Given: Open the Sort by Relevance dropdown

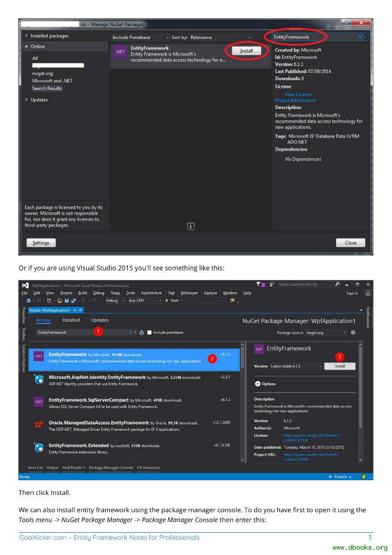Looking at the screenshot, I should 220,37.
